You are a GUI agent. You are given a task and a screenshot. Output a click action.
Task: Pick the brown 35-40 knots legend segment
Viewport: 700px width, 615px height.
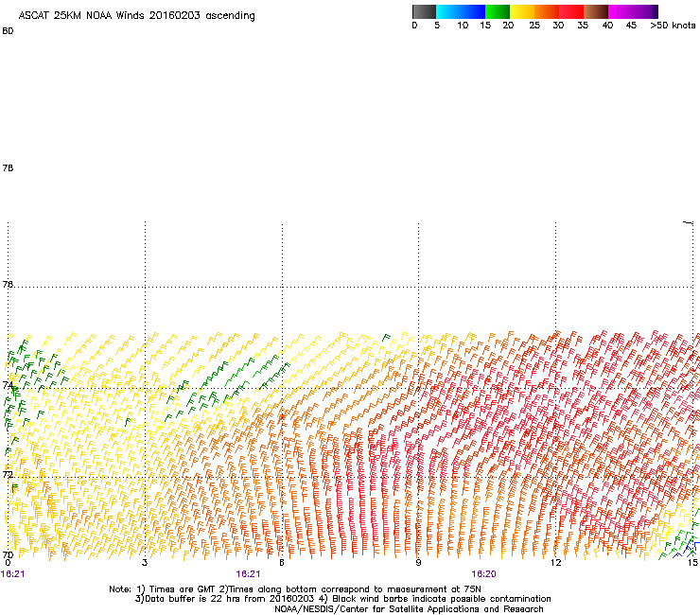[x=596, y=11]
